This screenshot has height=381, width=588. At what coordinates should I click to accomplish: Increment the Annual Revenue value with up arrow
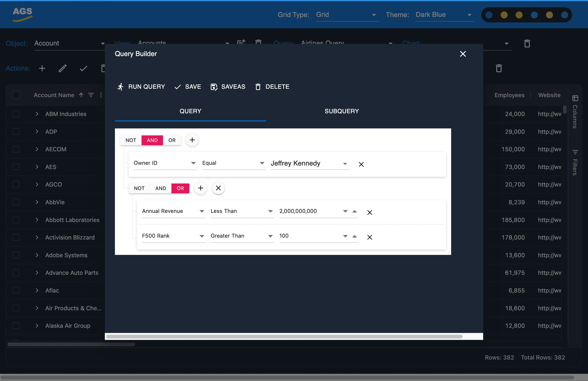pos(354,211)
